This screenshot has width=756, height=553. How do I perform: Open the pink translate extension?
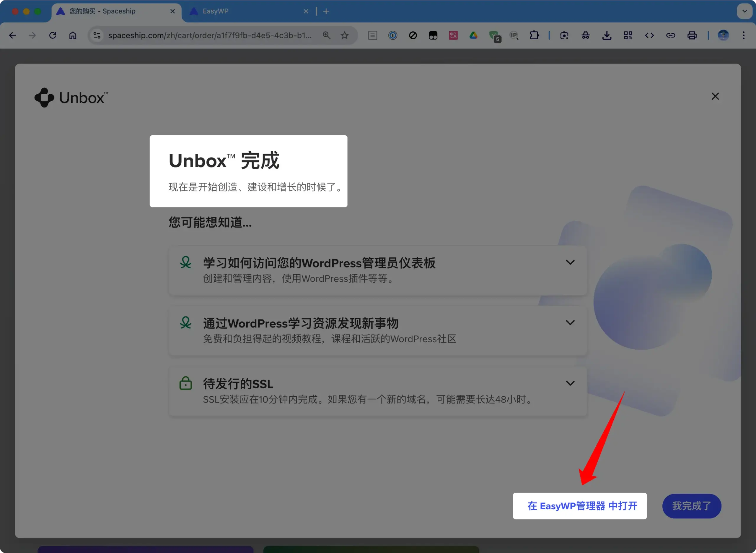pos(453,35)
